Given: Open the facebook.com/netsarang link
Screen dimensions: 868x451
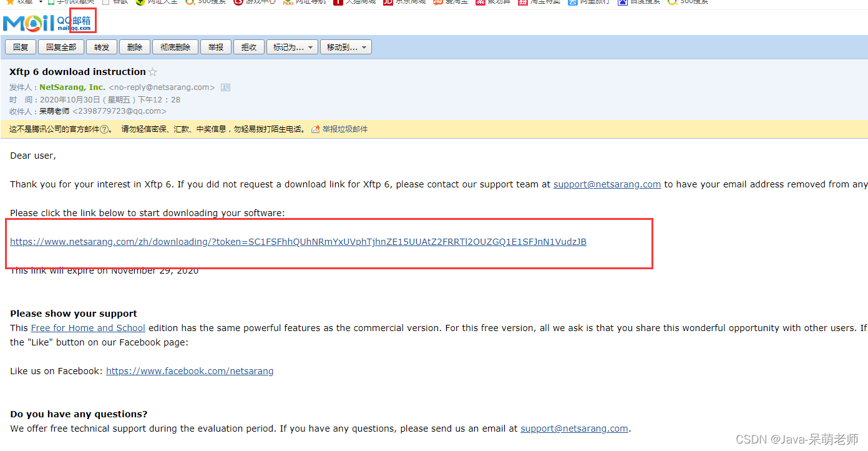Looking at the screenshot, I should 190,371.
